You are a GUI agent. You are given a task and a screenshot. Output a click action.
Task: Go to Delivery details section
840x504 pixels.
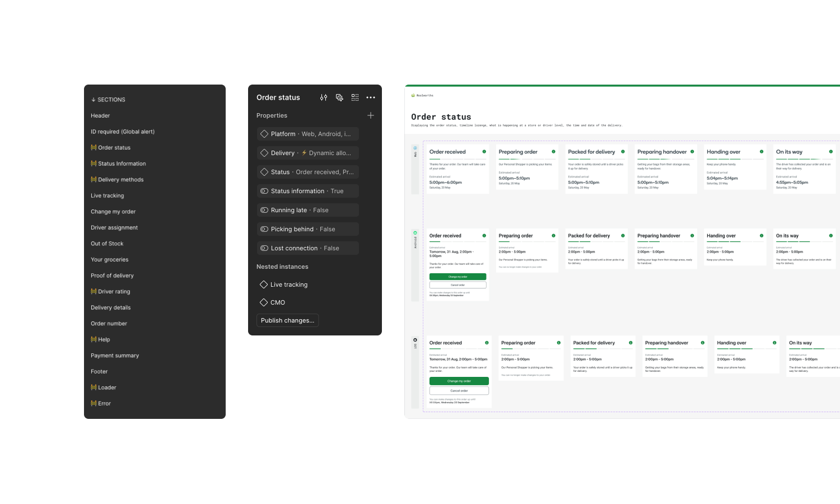(x=111, y=307)
